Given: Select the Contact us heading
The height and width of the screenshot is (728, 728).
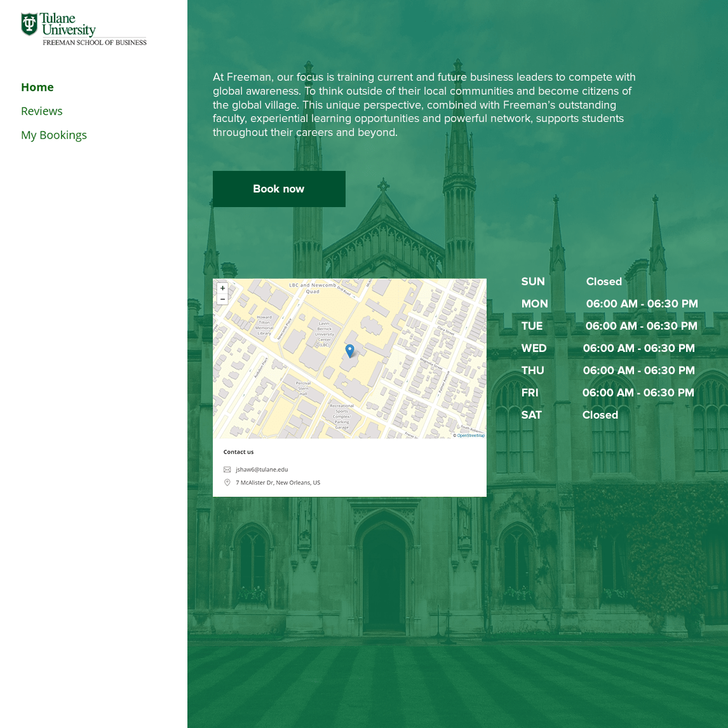Looking at the screenshot, I should (x=238, y=452).
